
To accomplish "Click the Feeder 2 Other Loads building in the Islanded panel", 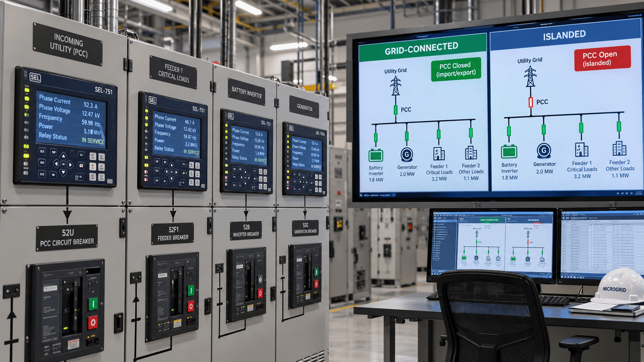I will point(619,148).
